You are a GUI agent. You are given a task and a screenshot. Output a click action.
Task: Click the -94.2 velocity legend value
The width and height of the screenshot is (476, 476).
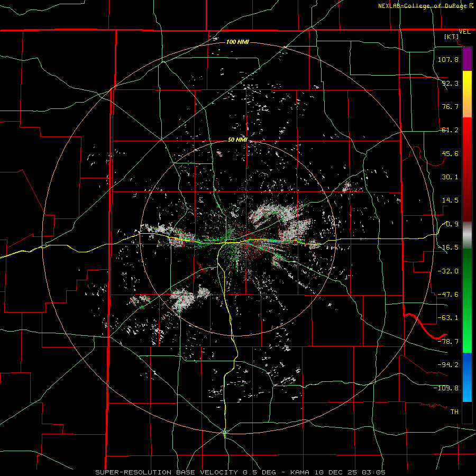(x=448, y=364)
